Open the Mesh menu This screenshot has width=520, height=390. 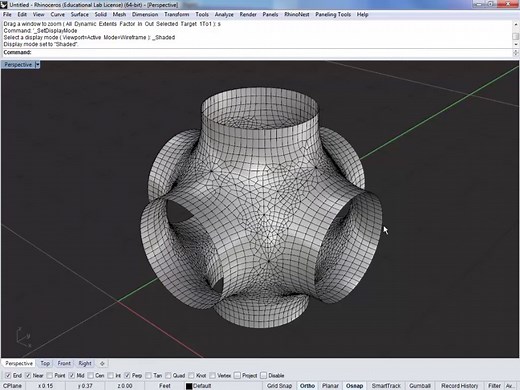click(119, 14)
